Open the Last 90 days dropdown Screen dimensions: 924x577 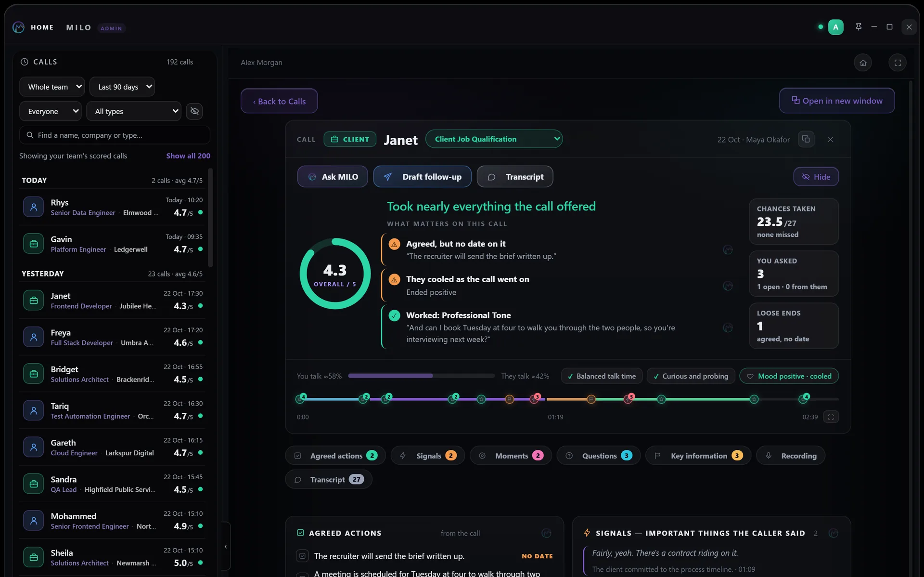(x=122, y=87)
